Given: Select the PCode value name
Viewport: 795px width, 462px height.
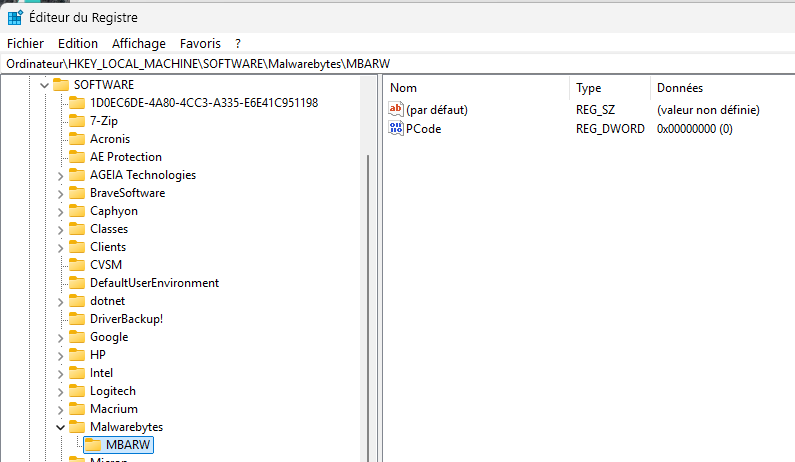Looking at the screenshot, I should pyautogui.click(x=423, y=129).
